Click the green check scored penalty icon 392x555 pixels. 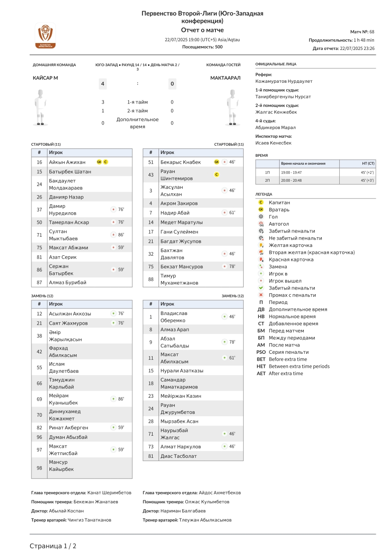pos(261,288)
